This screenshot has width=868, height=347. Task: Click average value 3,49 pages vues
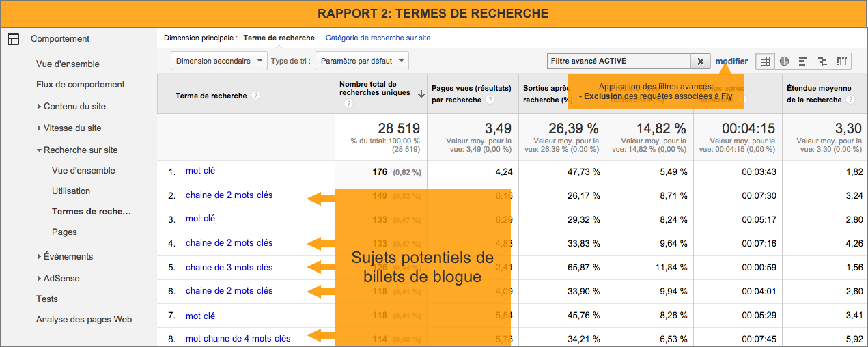499,128
